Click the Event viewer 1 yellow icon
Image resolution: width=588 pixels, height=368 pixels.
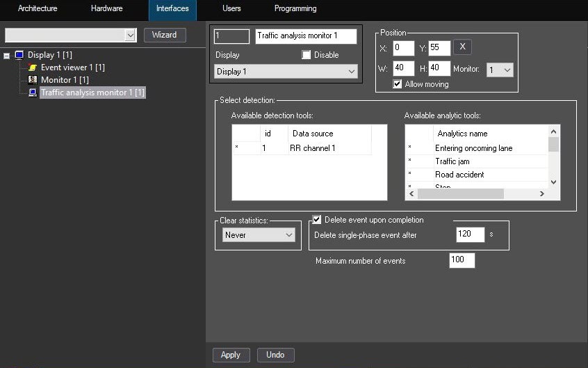[33, 67]
